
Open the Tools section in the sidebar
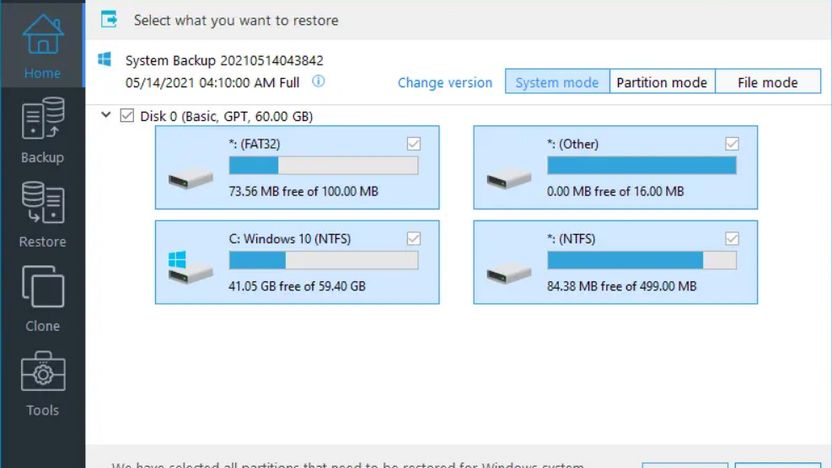coord(42,383)
